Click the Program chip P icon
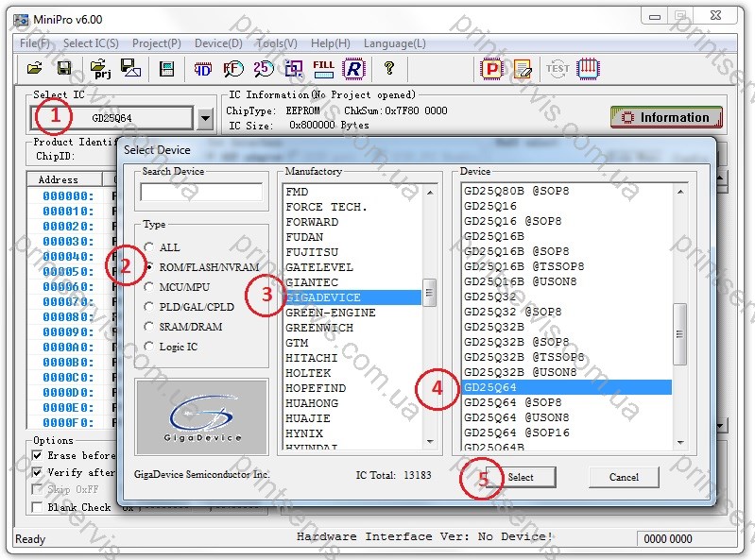Viewport: 755px width, 560px height. (491, 68)
